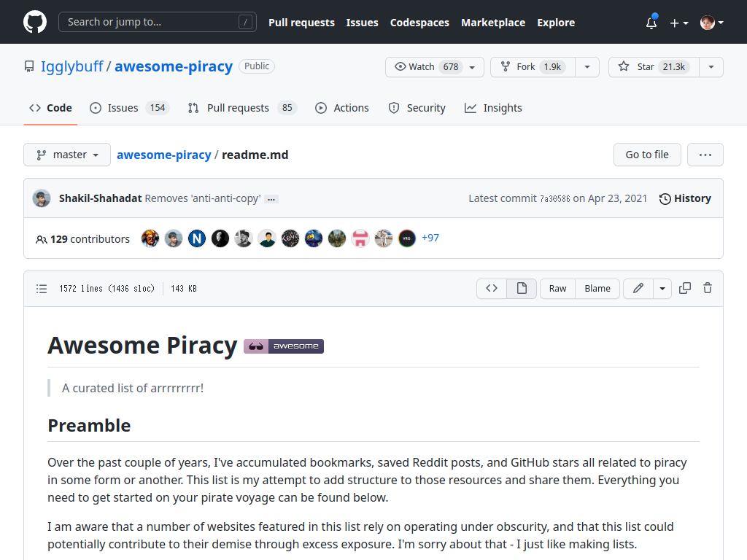Open the Removes 'anti-anti-copy' commit message
The image size is (747, 560).
coord(203,198)
